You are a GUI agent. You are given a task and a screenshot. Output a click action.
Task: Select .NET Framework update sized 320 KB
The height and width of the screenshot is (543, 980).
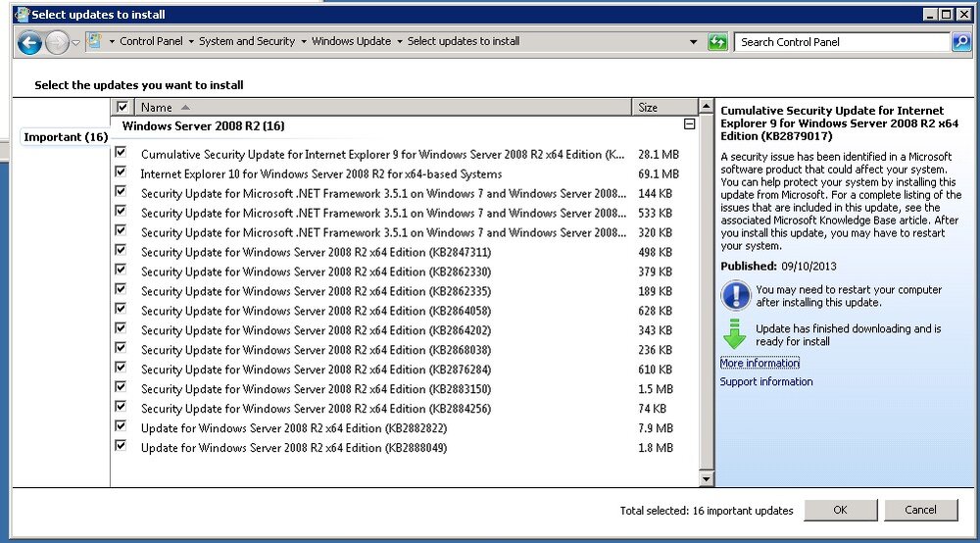point(405,232)
